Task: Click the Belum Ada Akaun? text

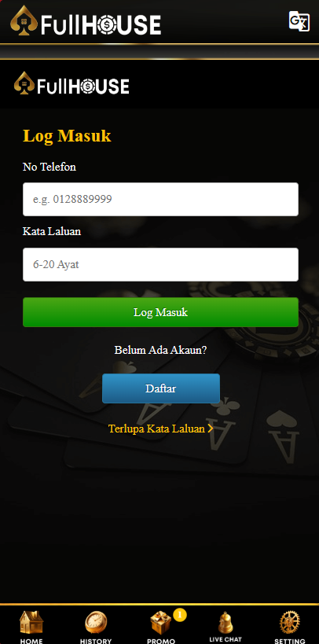Action: (x=160, y=351)
